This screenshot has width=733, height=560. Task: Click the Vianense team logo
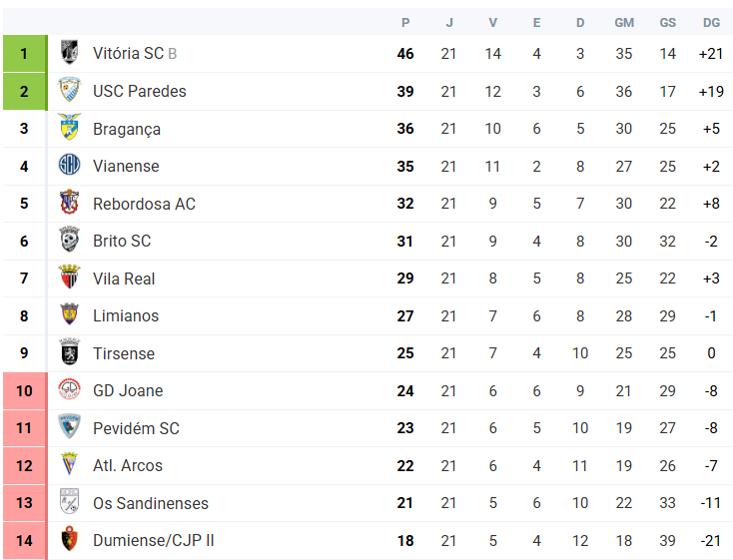point(69,166)
